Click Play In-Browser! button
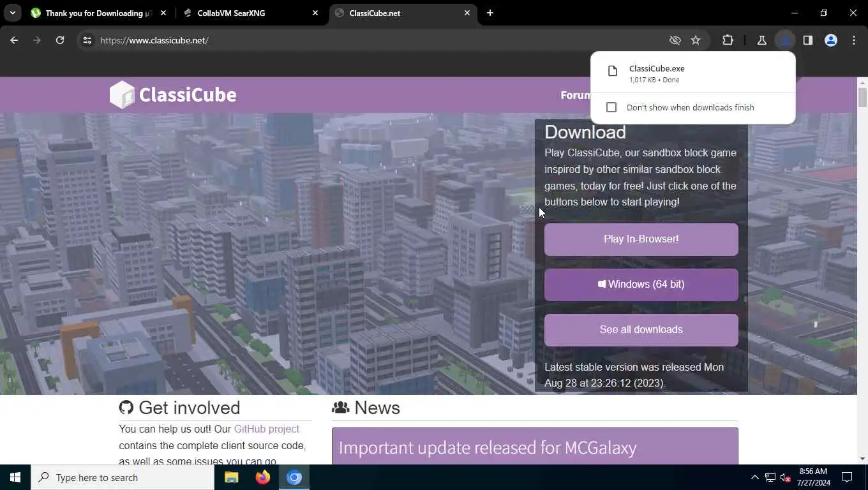868x490 pixels. [x=641, y=239]
